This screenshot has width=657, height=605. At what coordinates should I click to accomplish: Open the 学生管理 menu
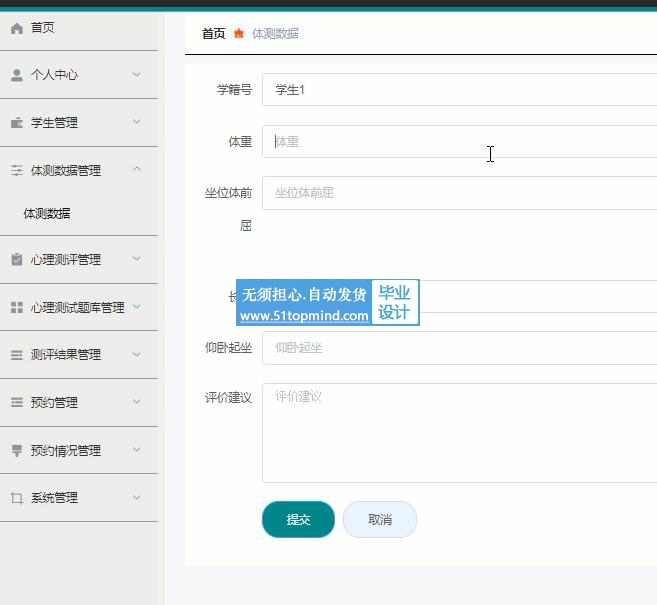(54, 123)
